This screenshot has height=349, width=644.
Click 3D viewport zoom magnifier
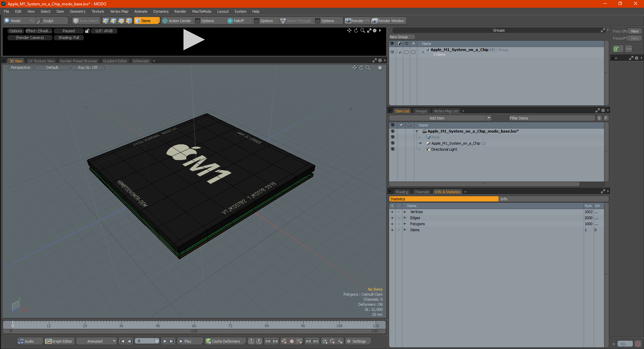click(x=368, y=68)
